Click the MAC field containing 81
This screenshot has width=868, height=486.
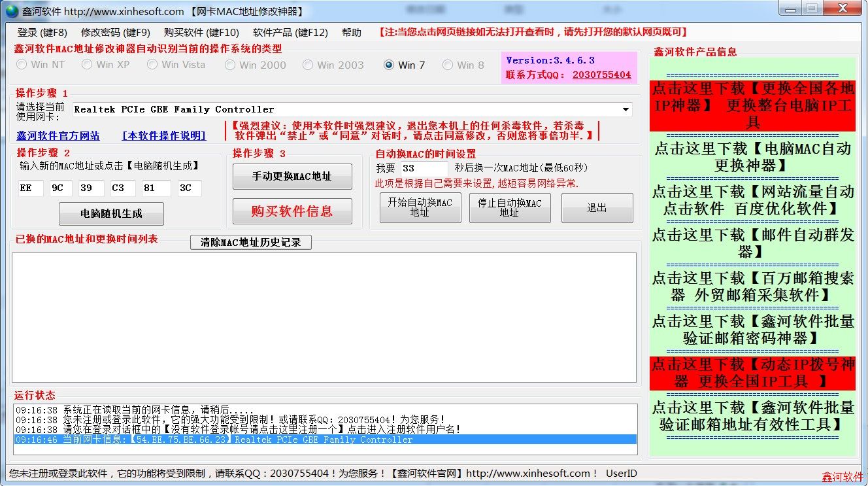click(156, 188)
